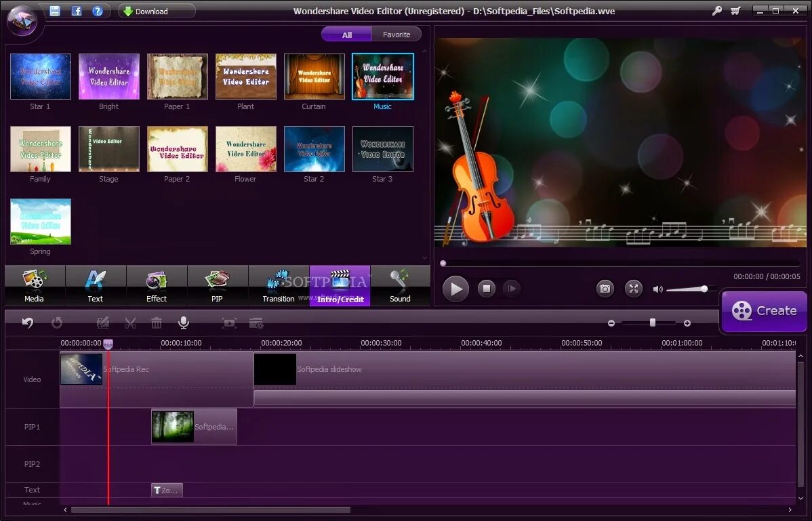Play the preview video

pos(455,289)
